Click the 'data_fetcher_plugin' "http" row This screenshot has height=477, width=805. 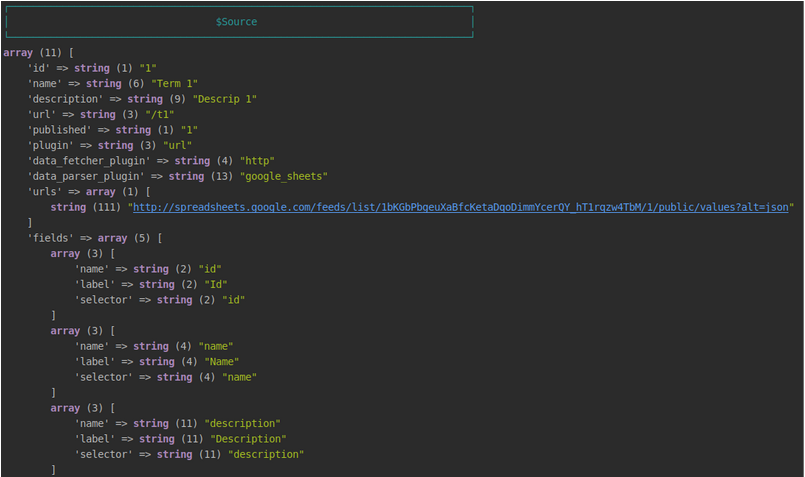[150, 160]
